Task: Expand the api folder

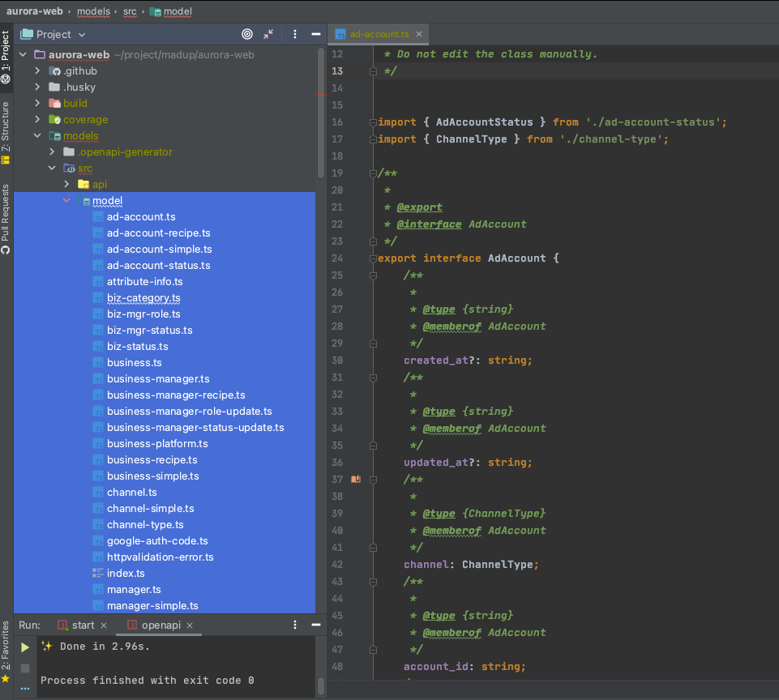Action: [66, 184]
